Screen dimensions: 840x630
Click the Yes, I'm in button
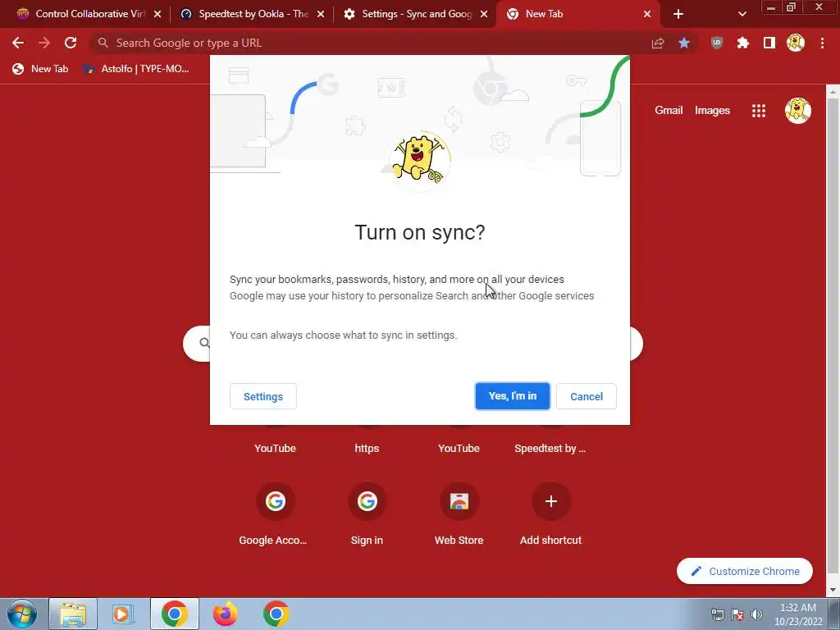click(512, 396)
